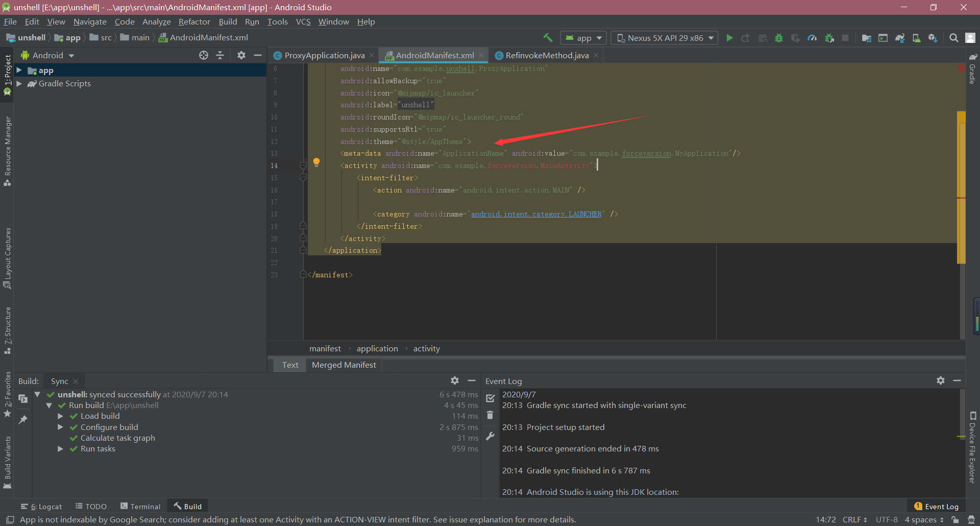
Task: Open the TODO tool window button
Action: (91, 507)
